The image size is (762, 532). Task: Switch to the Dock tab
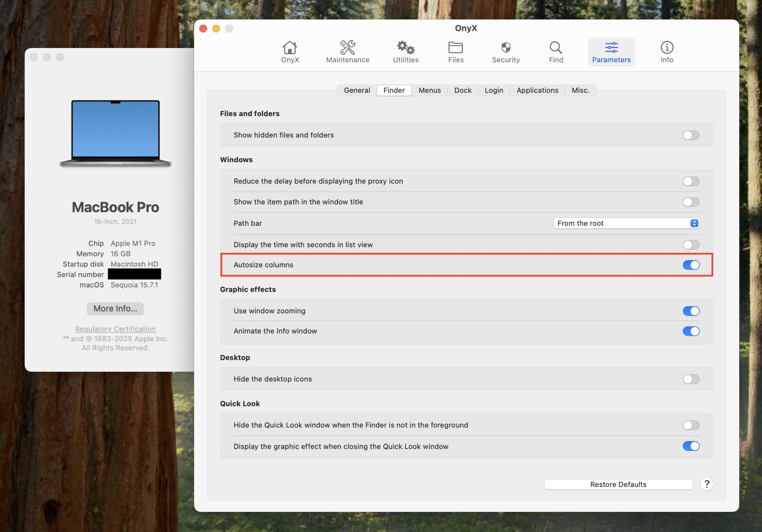click(x=463, y=90)
